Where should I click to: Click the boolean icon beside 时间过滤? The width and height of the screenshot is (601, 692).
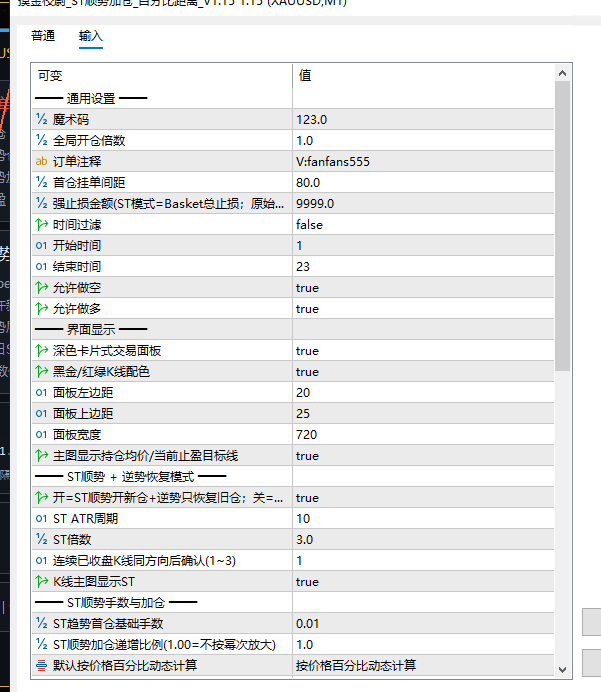(x=41, y=224)
